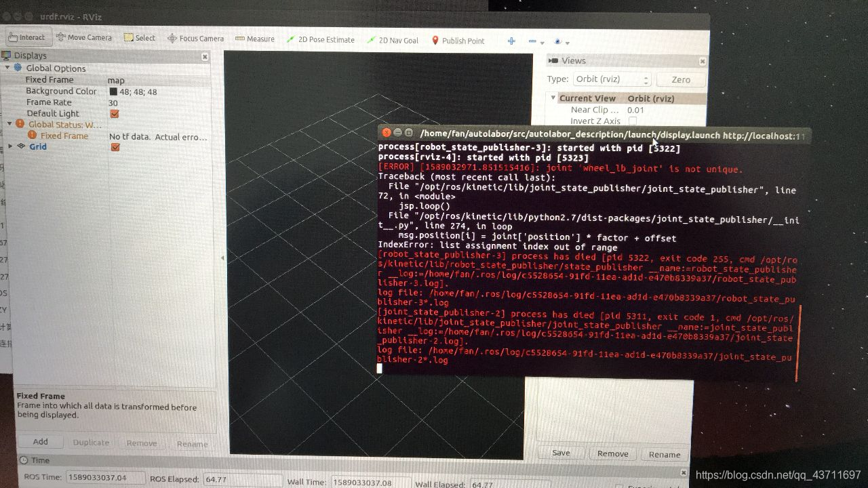Screen dimensions: 868x488
Task: Select the Move Camera tool
Action: 84,37
